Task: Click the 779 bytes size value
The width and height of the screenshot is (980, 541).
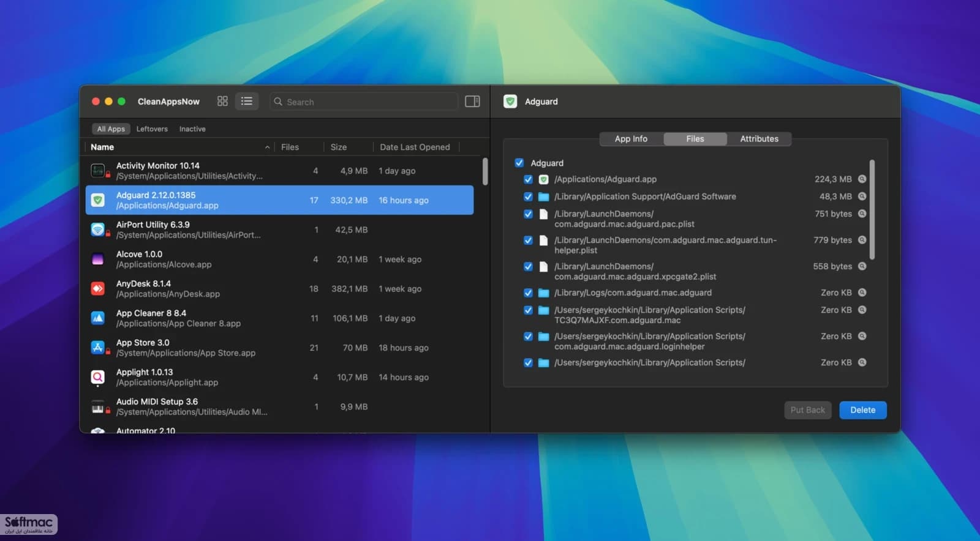Action: [832, 240]
